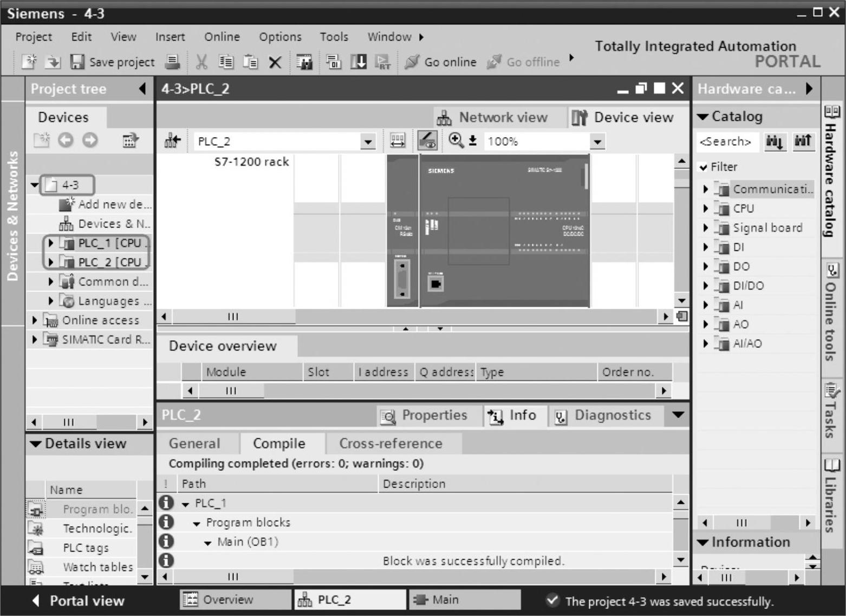Expand the Online access node
This screenshot has width=846, height=616.
point(35,320)
